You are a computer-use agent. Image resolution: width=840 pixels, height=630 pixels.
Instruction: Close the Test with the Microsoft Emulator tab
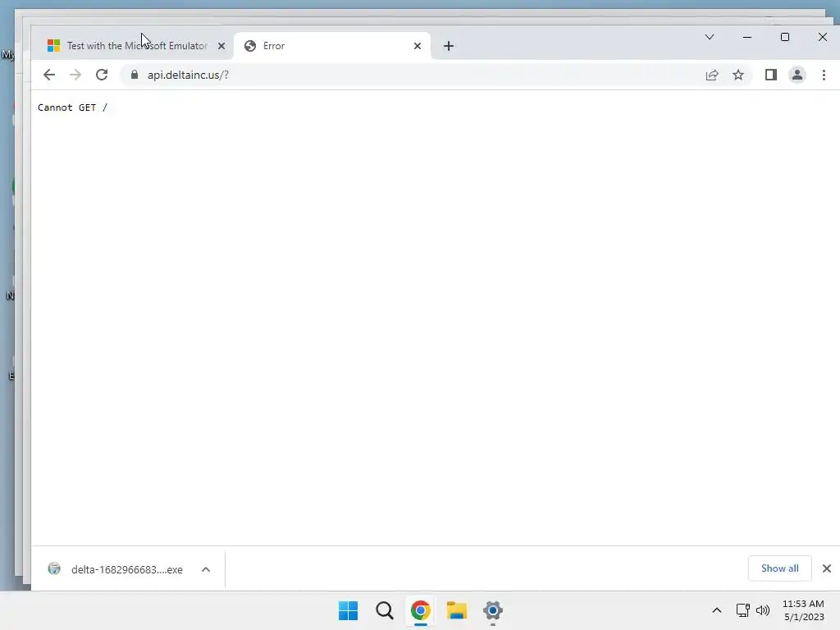[221, 46]
